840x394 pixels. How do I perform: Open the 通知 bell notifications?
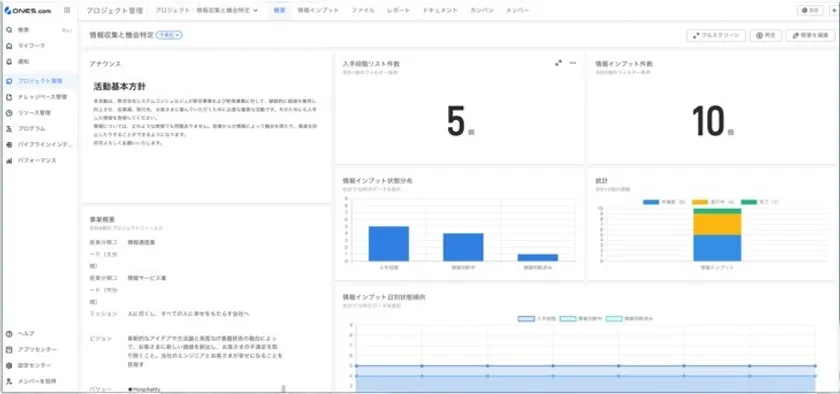click(9, 62)
